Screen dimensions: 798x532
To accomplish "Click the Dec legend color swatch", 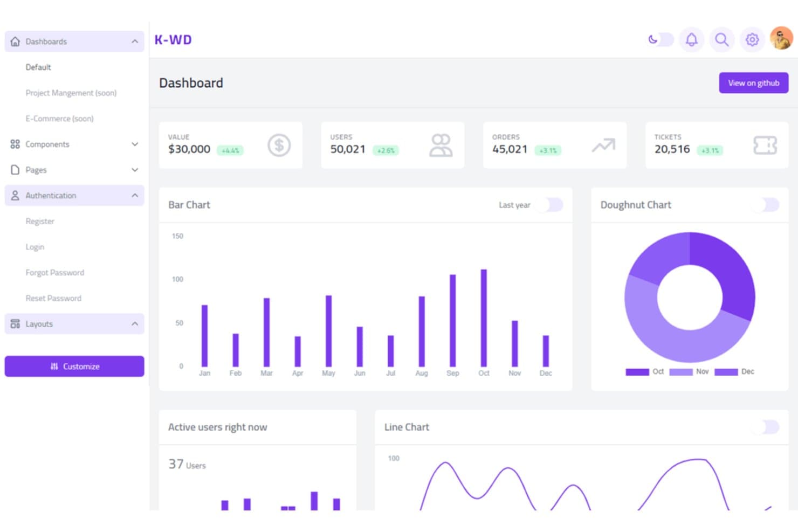I will [726, 372].
